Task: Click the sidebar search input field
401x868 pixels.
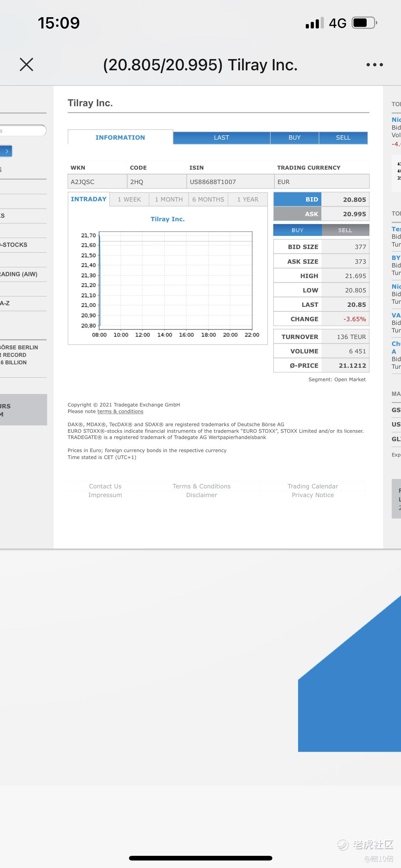Action: click(23, 130)
